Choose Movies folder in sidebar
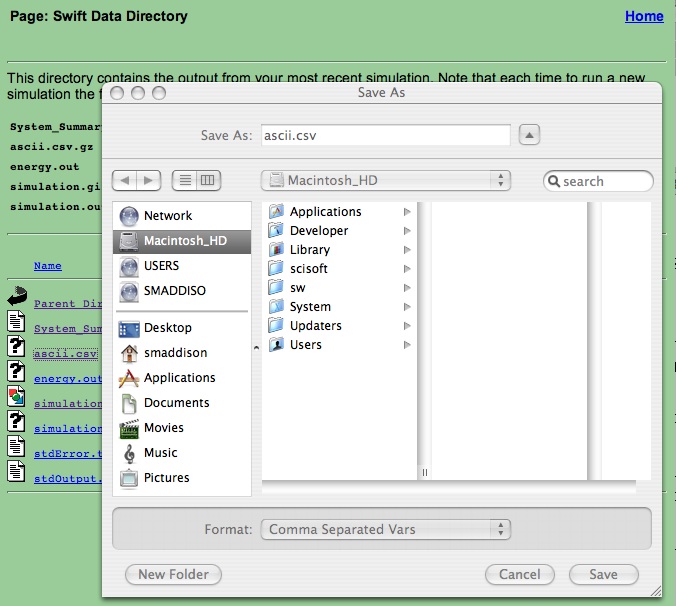This screenshot has height=606, width=676. coord(182,428)
